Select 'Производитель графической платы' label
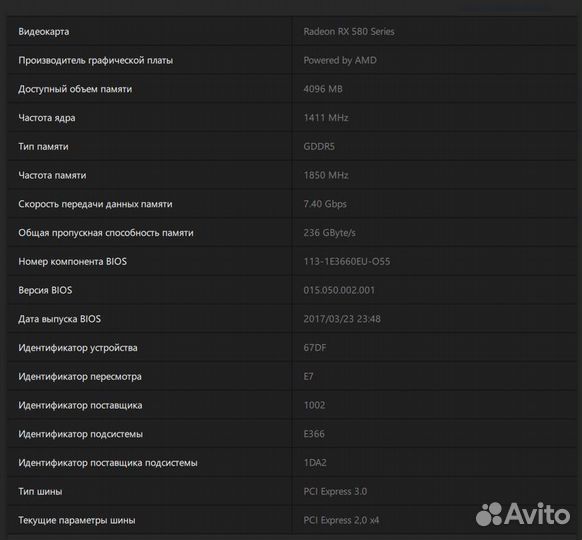This screenshot has height=540, width=582. (95, 60)
